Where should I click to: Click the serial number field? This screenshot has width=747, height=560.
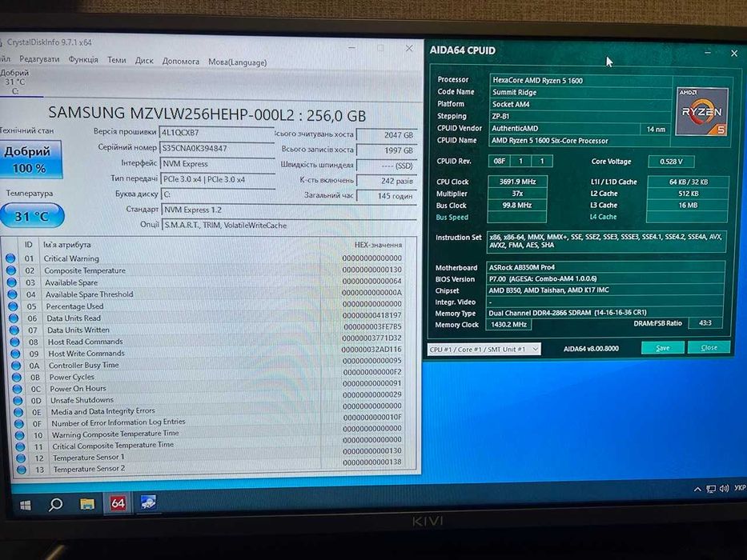click(x=217, y=148)
